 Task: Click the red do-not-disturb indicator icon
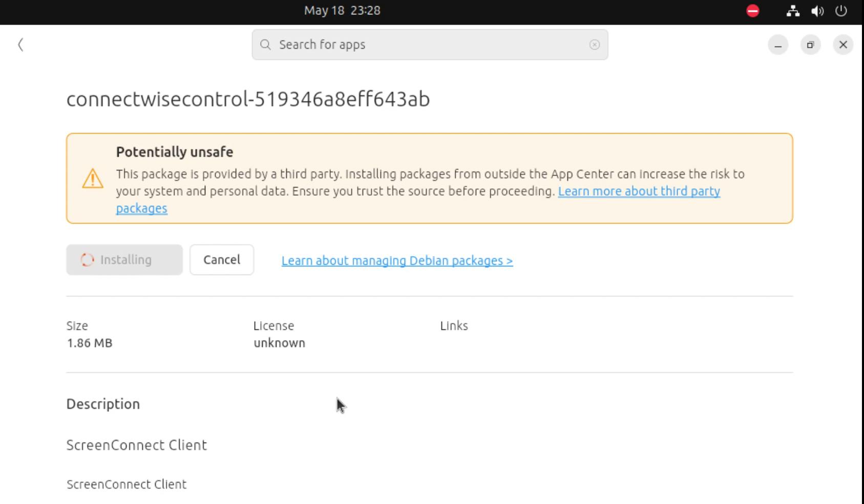click(753, 11)
